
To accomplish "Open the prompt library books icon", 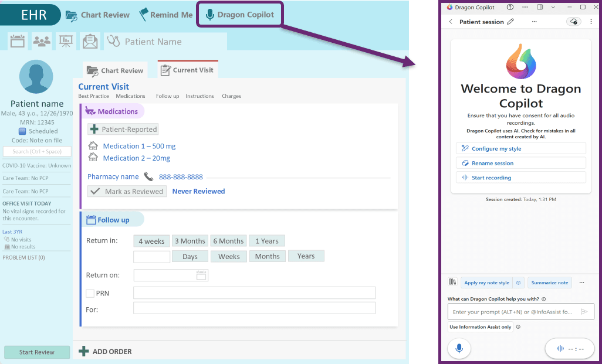I will [452, 283].
